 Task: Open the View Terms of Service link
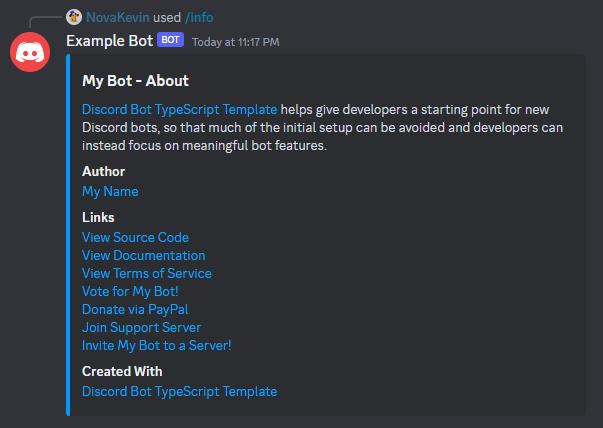point(147,273)
